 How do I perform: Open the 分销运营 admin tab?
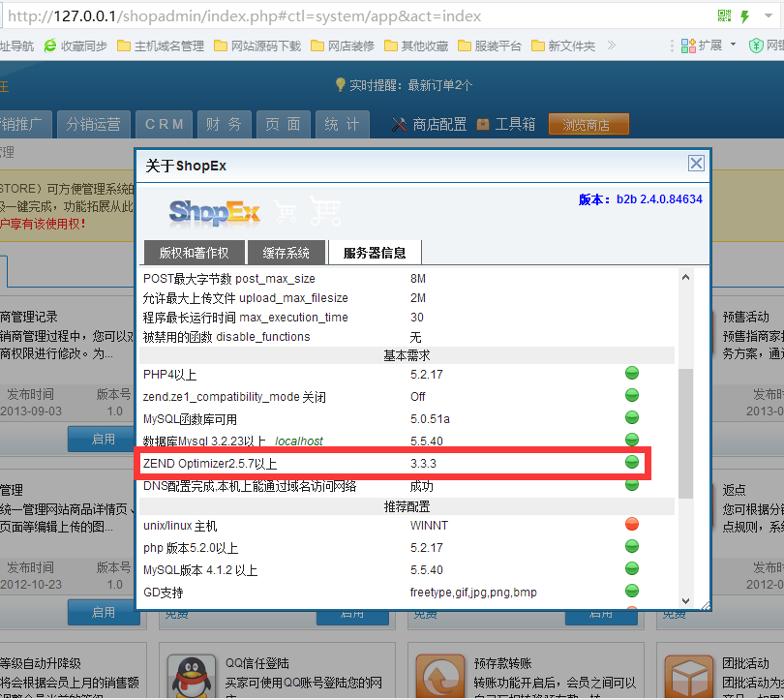coord(94,124)
